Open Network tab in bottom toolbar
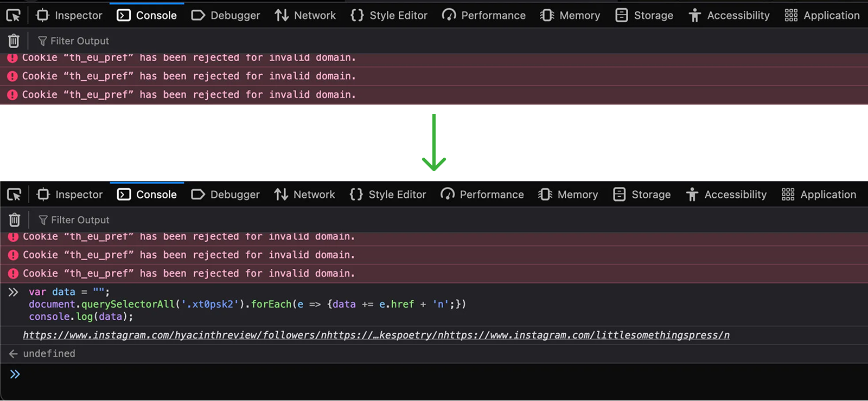The width and height of the screenshot is (868, 401). coord(305,195)
